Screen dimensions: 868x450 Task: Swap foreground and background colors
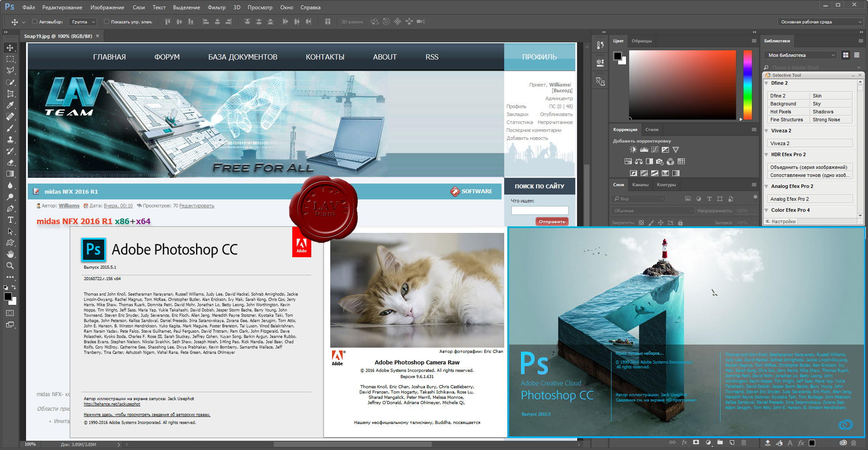pyautogui.click(x=14, y=287)
